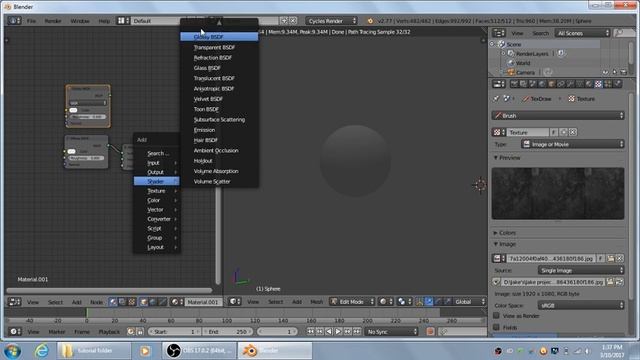Click the texture properties tab icon

click(598, 84)
